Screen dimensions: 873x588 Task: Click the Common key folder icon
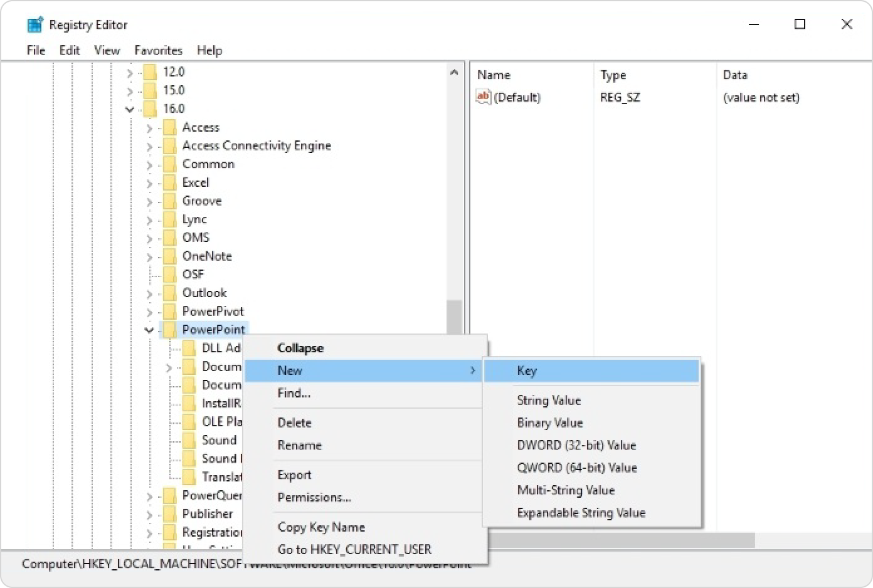pyautogui.click(x=169, y=164)
